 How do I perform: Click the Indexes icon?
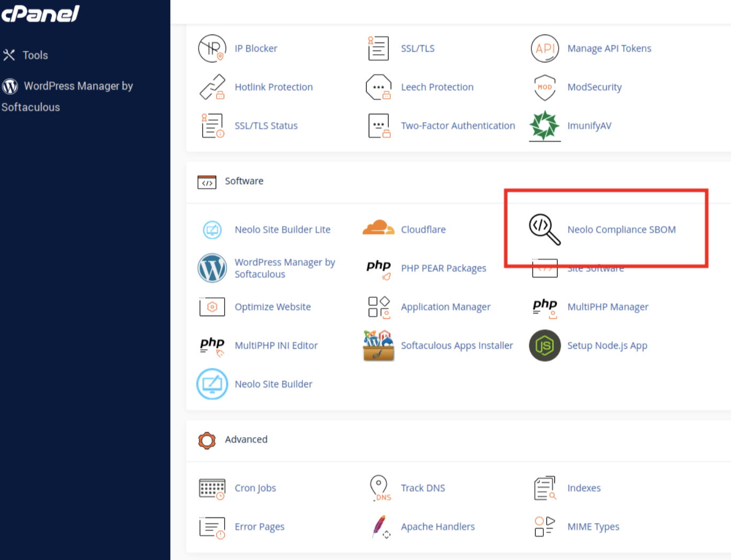pyautogui.click(x=545, y=488)
